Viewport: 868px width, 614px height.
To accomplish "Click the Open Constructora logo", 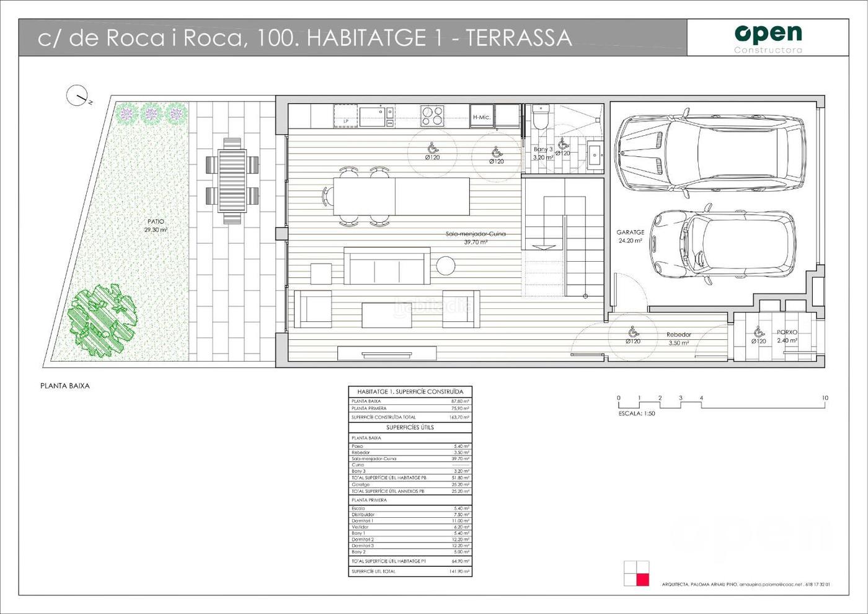I will 768,38.
